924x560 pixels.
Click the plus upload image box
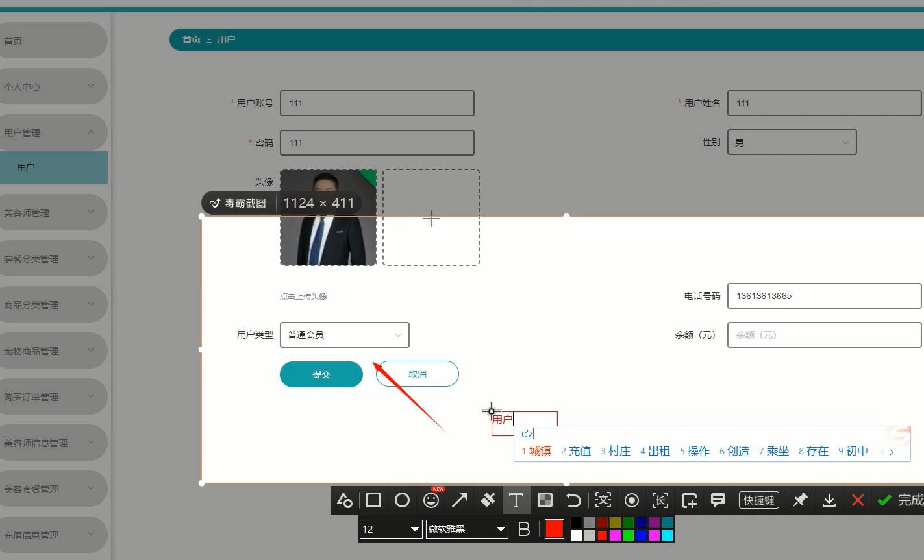(x=431, y=217)
